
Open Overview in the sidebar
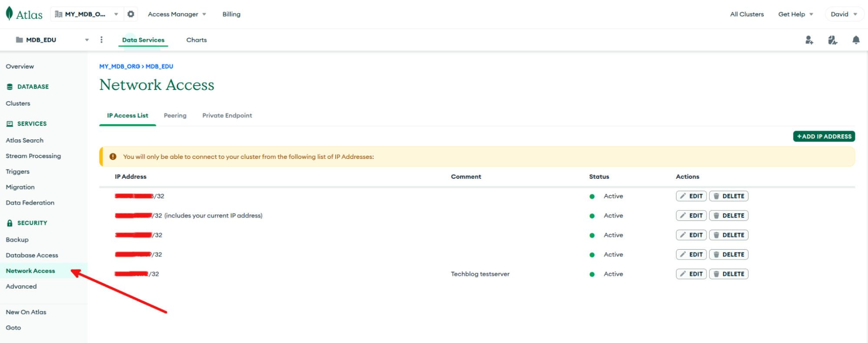[20, 66]
